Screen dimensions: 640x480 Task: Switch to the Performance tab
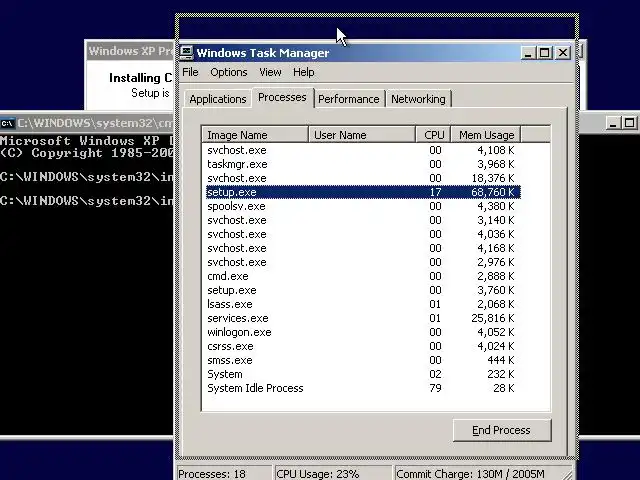pyautogui.click(x=349, y=99)
